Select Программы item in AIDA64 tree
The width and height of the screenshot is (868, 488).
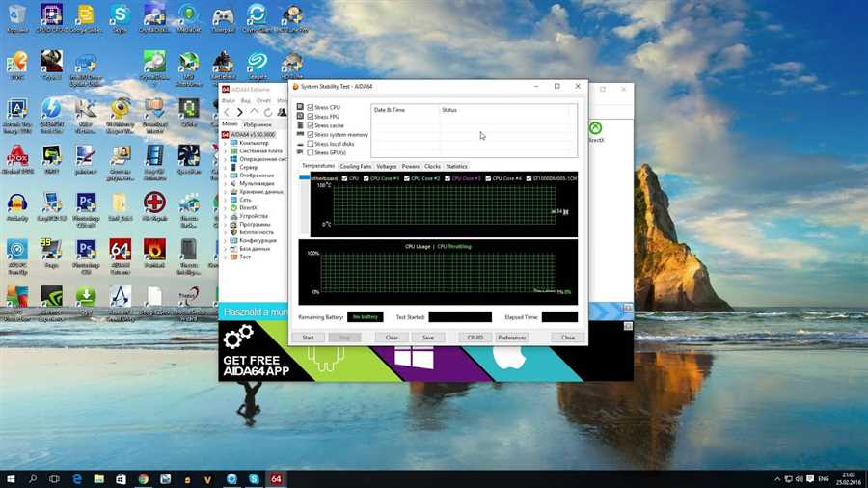click(x=255, y=225)
